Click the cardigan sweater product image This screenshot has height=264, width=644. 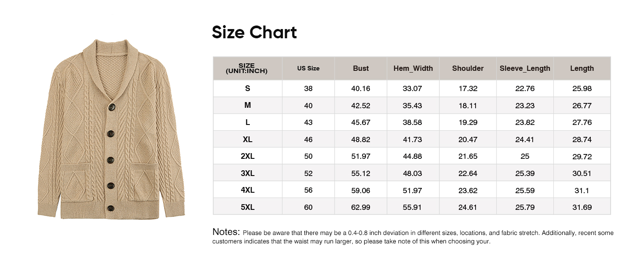point(111,130)
